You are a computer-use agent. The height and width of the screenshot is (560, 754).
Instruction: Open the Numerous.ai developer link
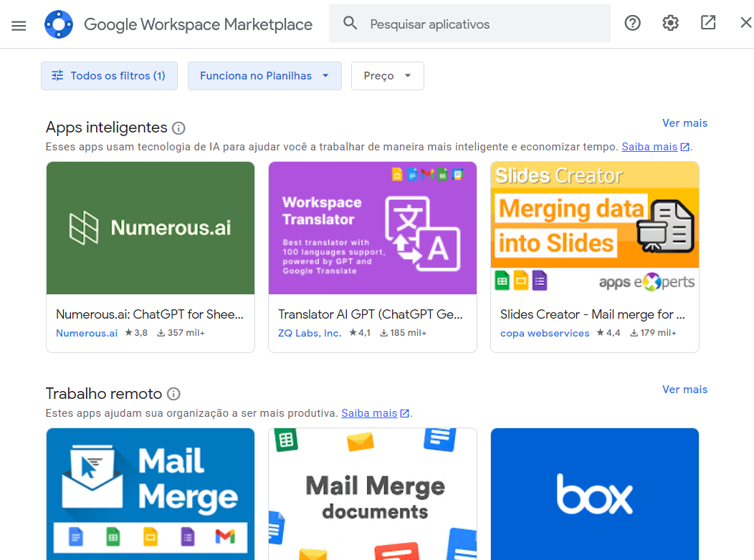pyautogui.click(x=87, y=333)
